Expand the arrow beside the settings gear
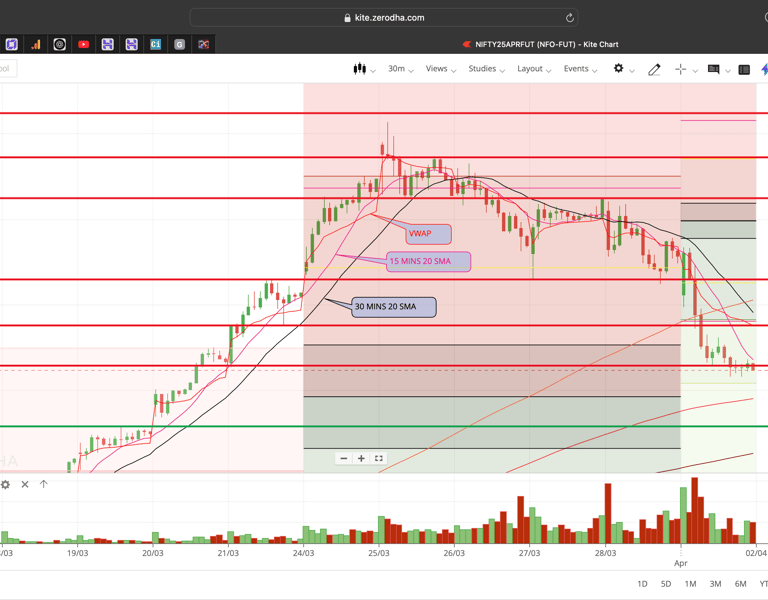 632,71
